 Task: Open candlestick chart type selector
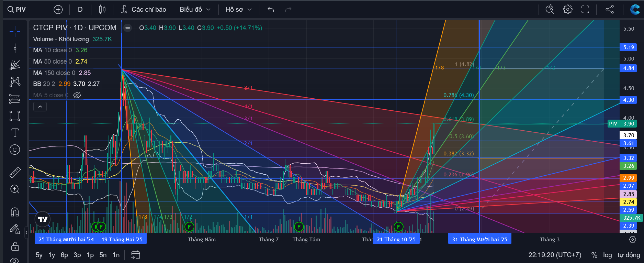[x=102, y=10]
